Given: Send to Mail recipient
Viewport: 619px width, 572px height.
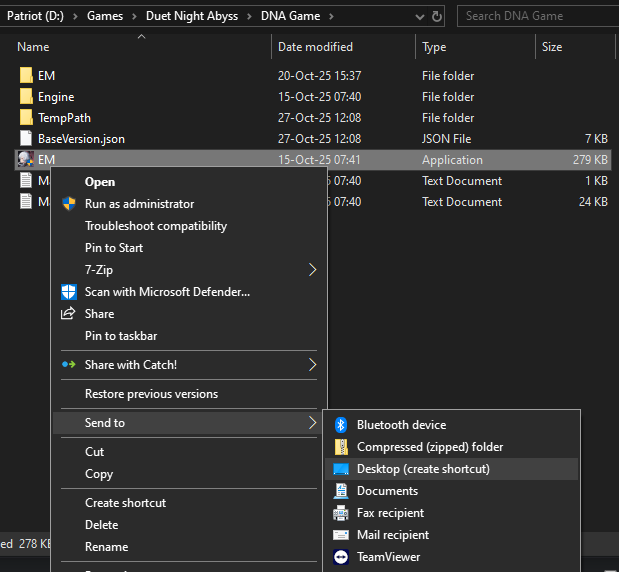Looking at the screenshot, I should pos(393,535).
